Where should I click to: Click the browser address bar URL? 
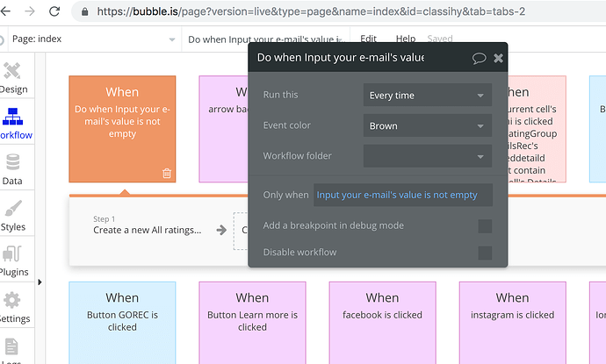[311, 11]
